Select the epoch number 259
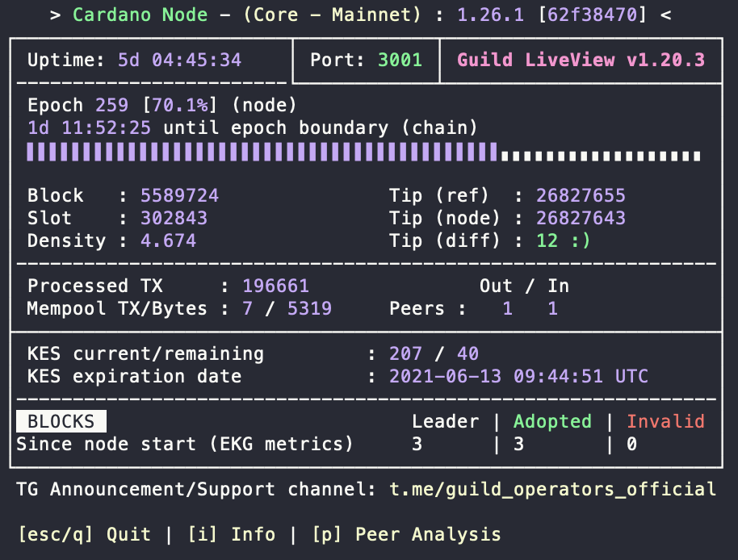This screenshot has height=560, width=738. 111,106
